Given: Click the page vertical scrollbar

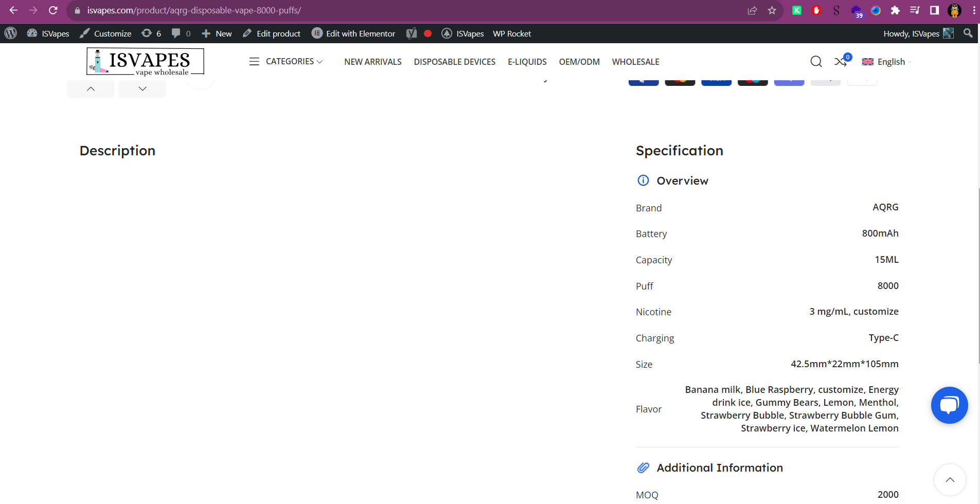Looking at the screenshot, I should [x=978, y=275].
